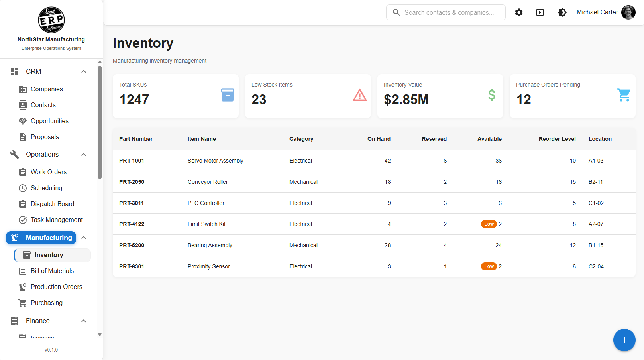Click the NorthStar ERP logo
This screenshot has height=360, width=644.
coord(51,20)
